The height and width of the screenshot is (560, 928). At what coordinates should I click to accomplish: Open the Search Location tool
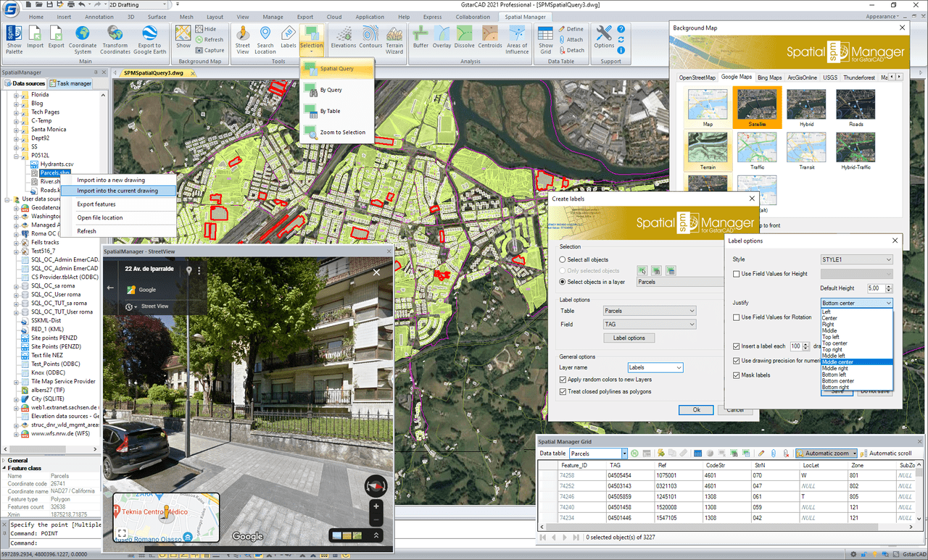pos(265,39)
